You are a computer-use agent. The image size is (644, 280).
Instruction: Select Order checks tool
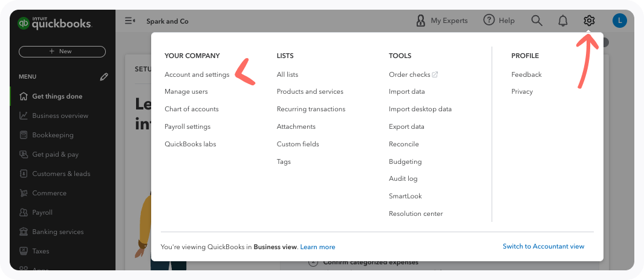(409, 75)
